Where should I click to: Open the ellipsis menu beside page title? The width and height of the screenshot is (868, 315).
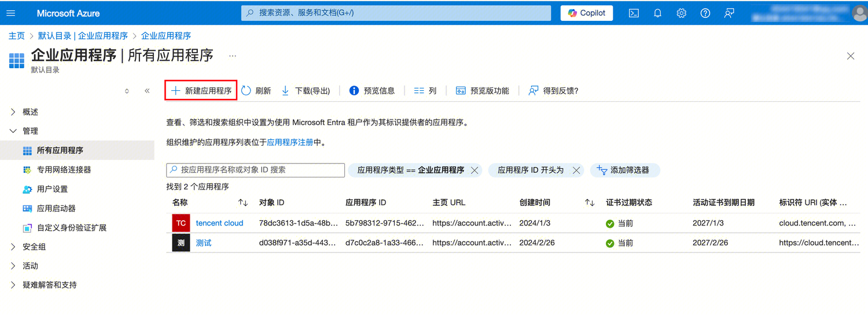pyautogui.click(x=233, y=56)
